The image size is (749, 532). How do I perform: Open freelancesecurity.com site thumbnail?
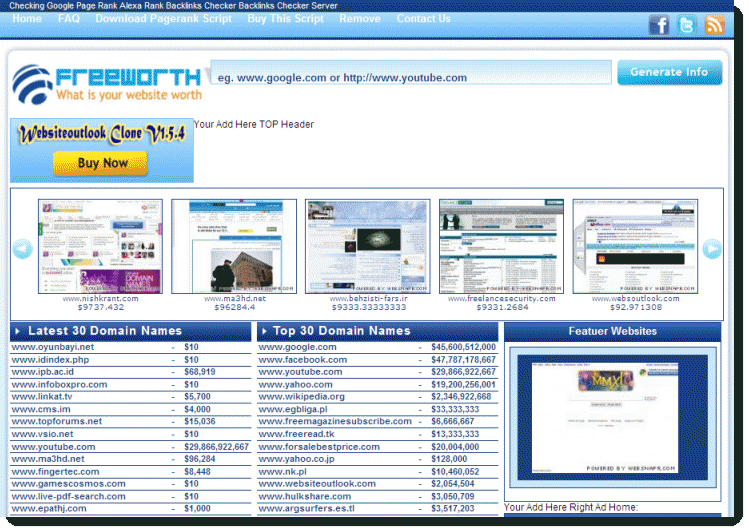[501, 246]
